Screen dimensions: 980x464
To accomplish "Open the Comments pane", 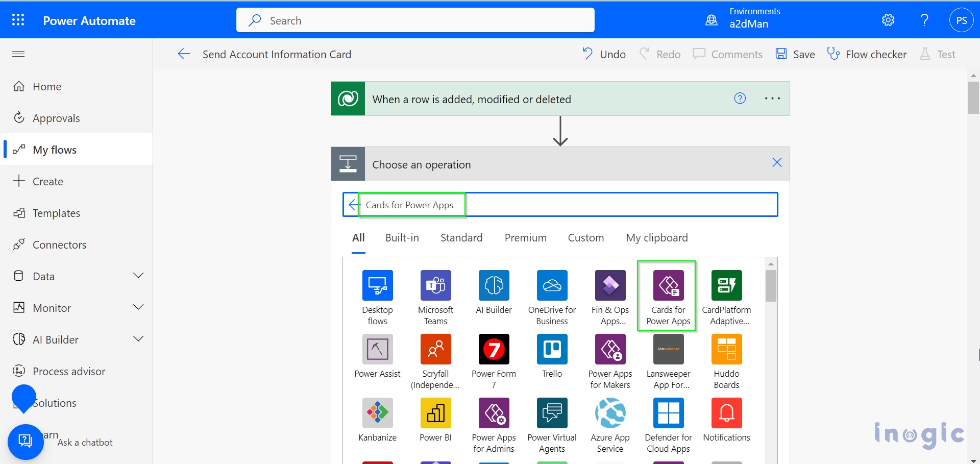I will [727, 54].
